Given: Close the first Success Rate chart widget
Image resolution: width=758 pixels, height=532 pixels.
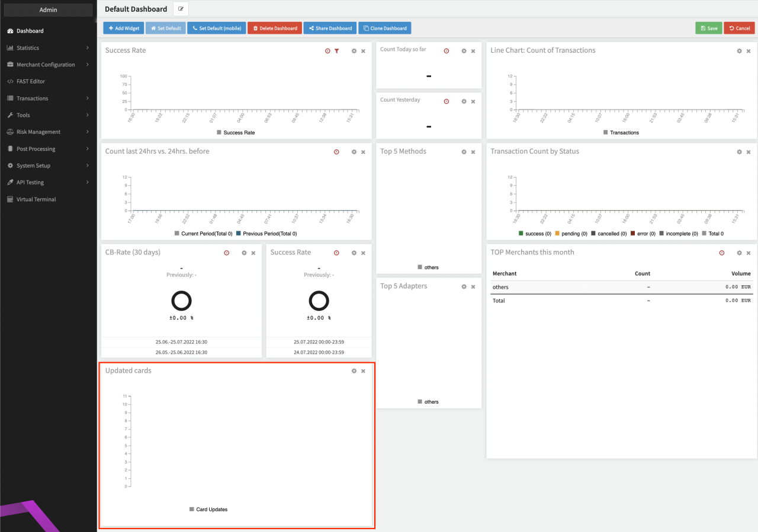Looking at the screenshot, I should tap(364, 51).
